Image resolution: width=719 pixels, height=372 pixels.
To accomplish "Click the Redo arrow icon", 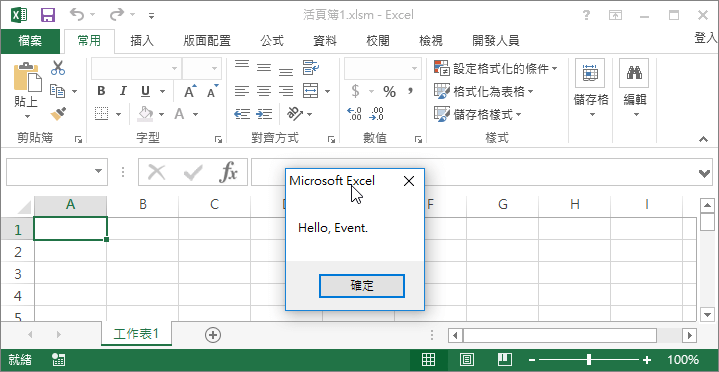I will pos(116,15).
